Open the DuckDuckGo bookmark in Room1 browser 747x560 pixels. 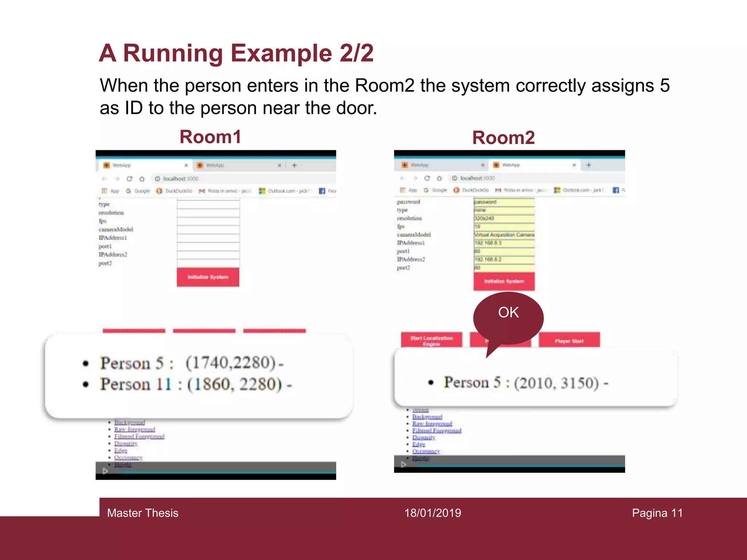(x=174, y=191)
